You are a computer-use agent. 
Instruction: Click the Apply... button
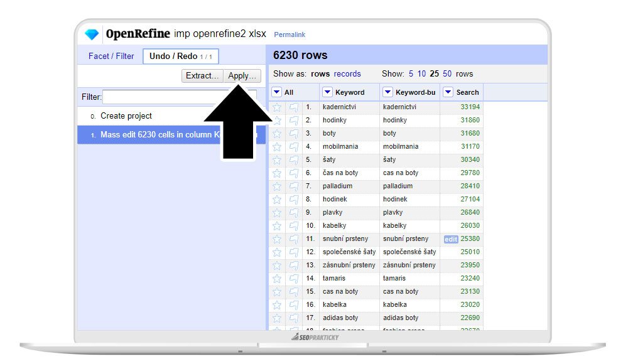(242, 76)
